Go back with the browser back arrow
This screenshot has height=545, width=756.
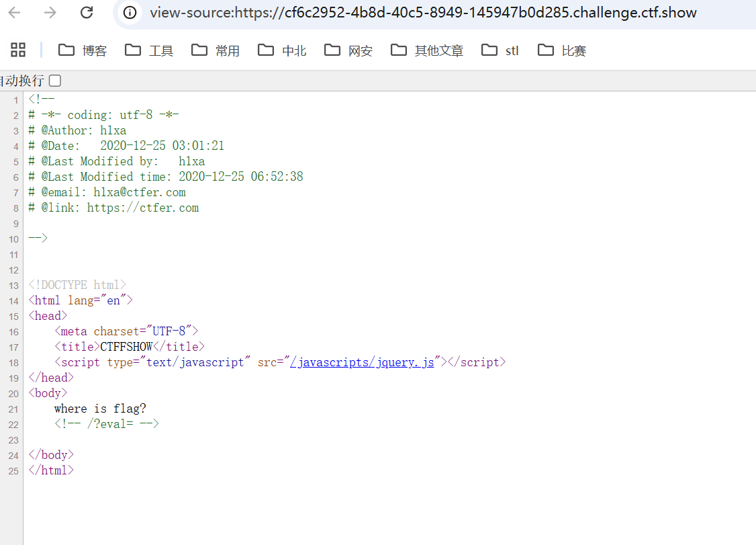tap(15, 13)
